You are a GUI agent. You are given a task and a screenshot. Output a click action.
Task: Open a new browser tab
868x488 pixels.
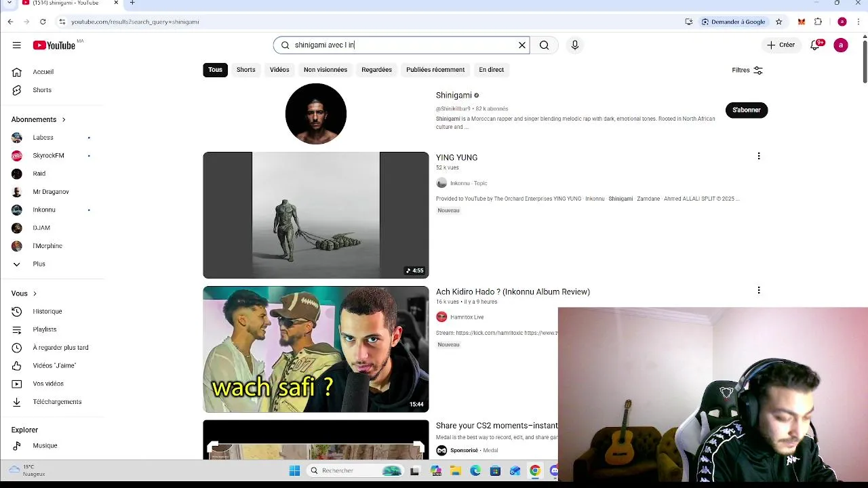pos(132,3)
